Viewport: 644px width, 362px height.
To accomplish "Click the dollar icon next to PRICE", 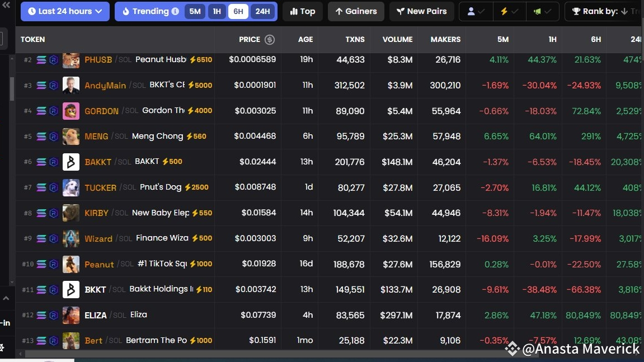I will (x=270, y=39).
